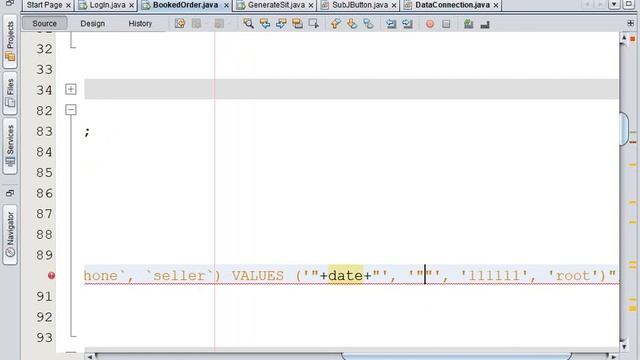Switch to Source view

click(44, 23)
